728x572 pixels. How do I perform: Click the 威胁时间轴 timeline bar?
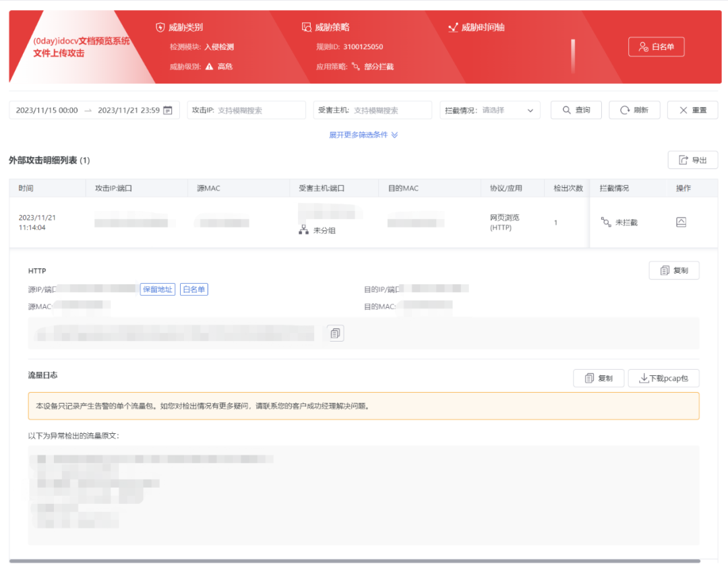[573, 56]
